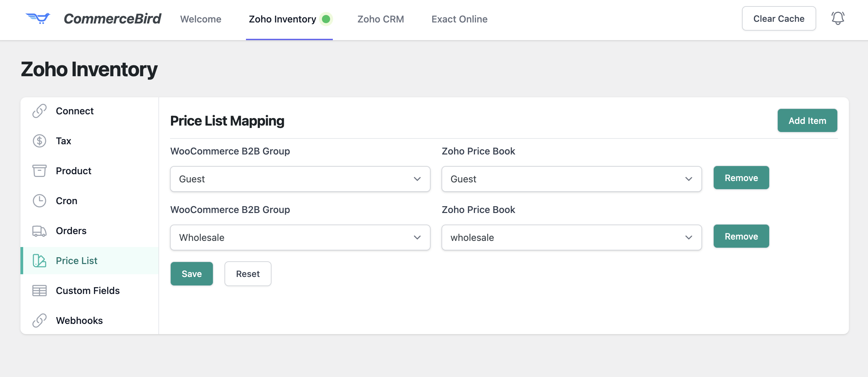868x377 pixels.
Task: Open the Cron section
Action: coord(90,201)
